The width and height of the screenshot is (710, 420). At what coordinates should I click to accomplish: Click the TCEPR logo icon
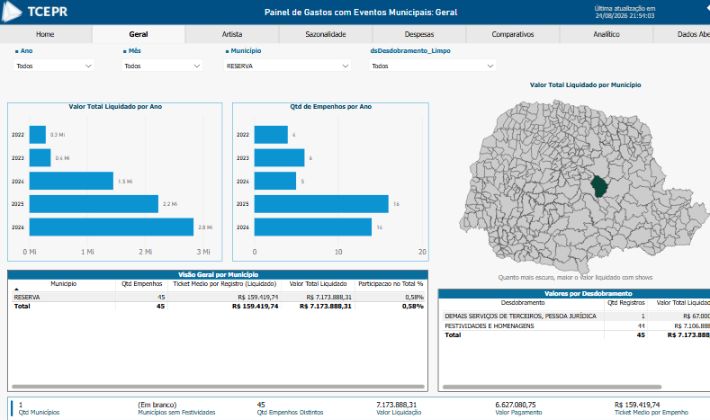click(12, 11)
